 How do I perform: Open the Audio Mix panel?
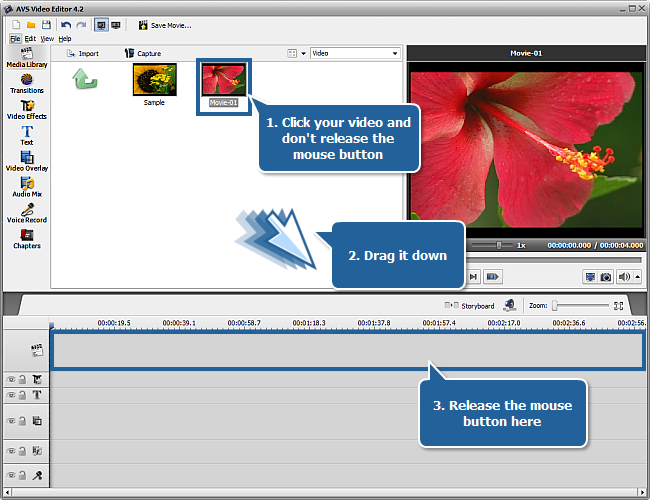click(x=27, y=187)
